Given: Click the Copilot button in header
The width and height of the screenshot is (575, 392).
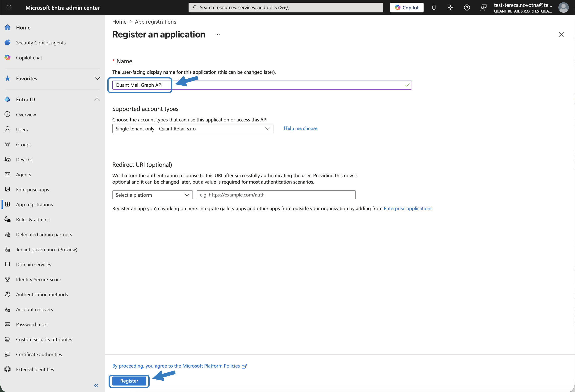Looking at the screenshot, I should 407,7.
